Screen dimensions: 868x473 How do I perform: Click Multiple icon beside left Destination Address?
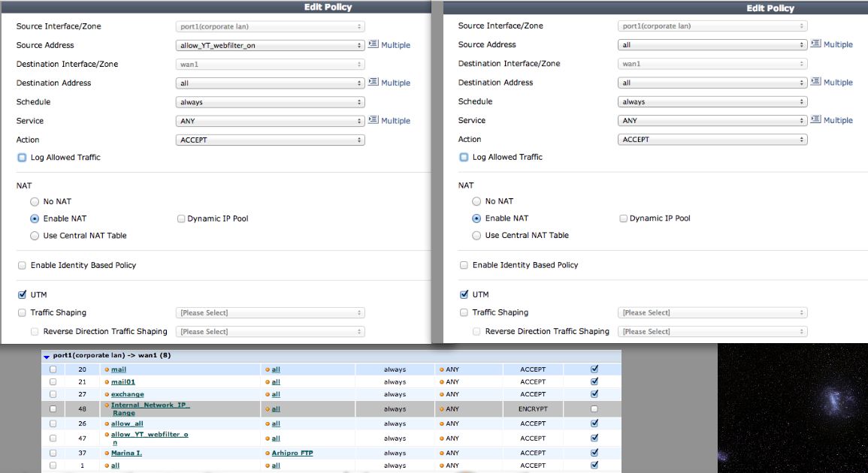[374, 82]
